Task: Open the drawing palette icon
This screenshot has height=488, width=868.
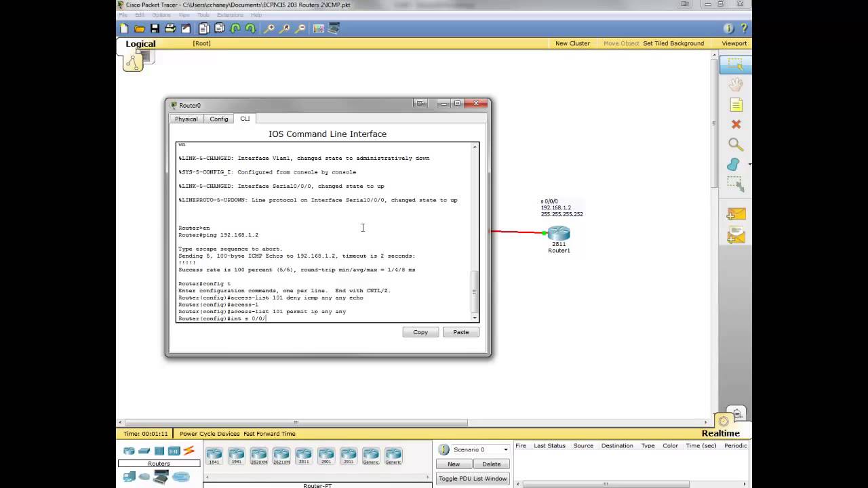Action: [319, 28]
